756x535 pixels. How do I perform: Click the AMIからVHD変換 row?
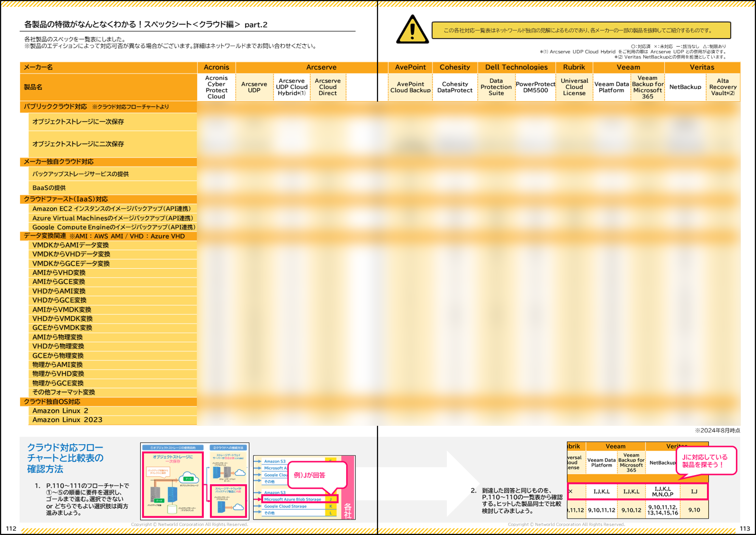113,273
